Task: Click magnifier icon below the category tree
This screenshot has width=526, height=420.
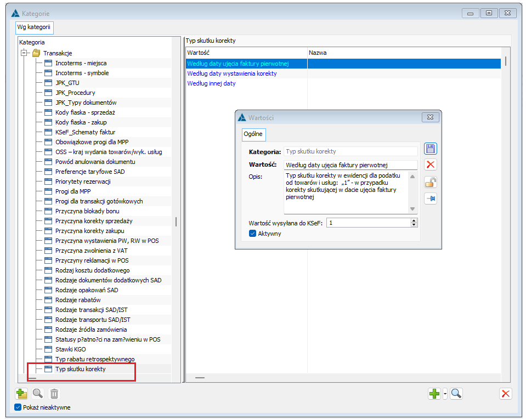Action: coord(37,394)
